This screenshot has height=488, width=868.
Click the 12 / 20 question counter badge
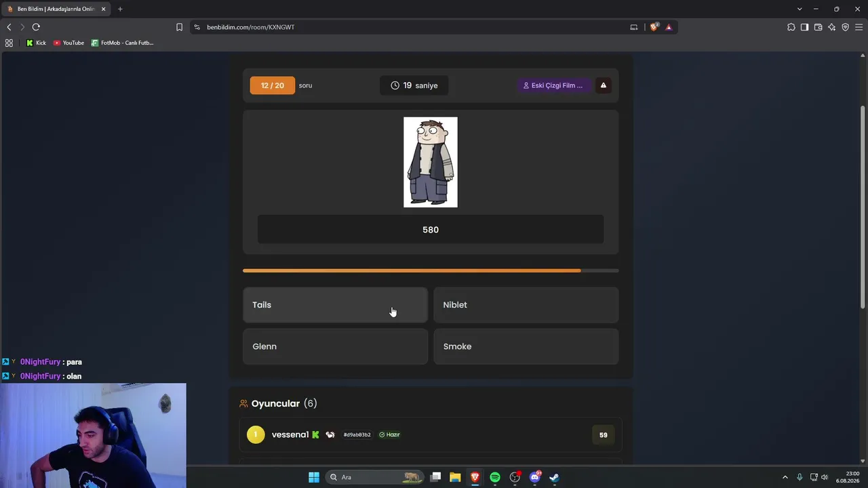(x=273, y=85)
